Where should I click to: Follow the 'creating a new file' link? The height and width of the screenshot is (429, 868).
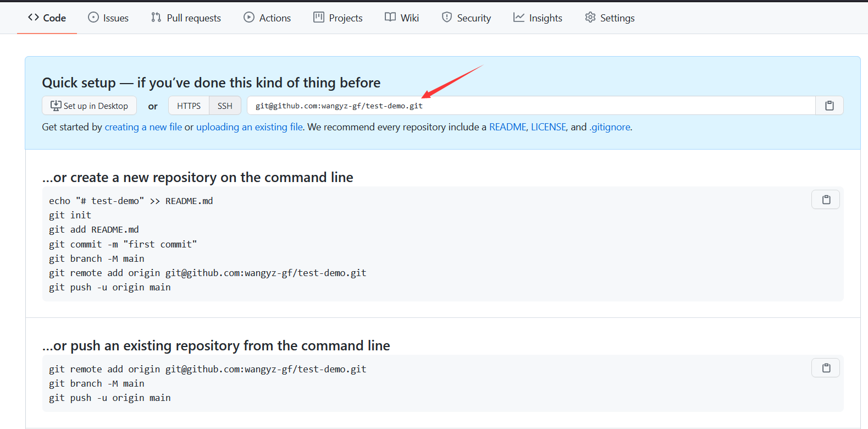click(x=143, y=127)
